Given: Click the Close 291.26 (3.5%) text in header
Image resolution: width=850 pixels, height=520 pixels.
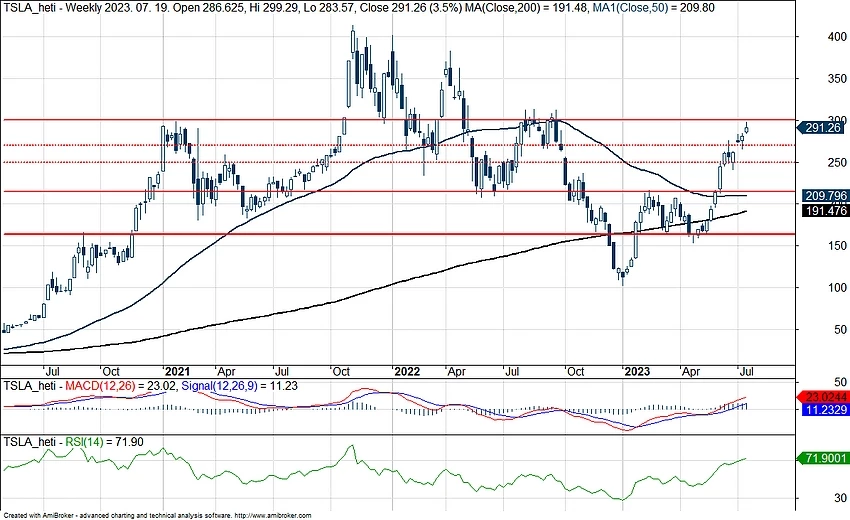Looking at the screenshot, I should pyautogui.click(x=411, y=8).
